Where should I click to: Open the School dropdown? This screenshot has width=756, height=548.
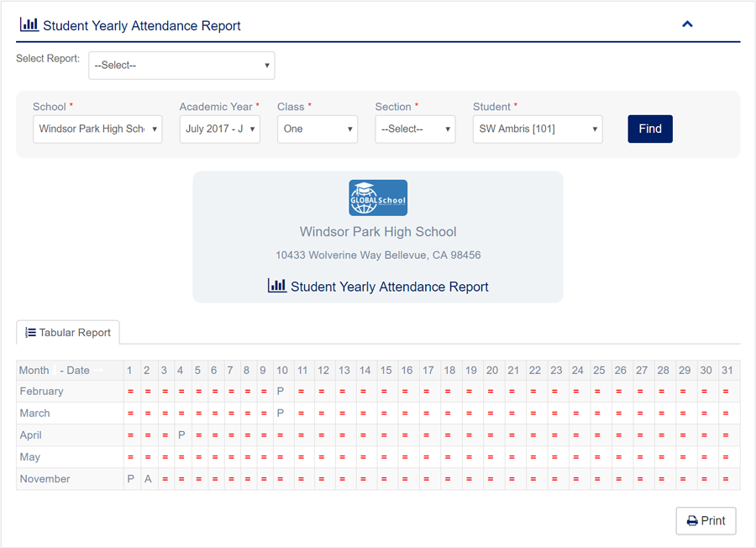(97, 129)
